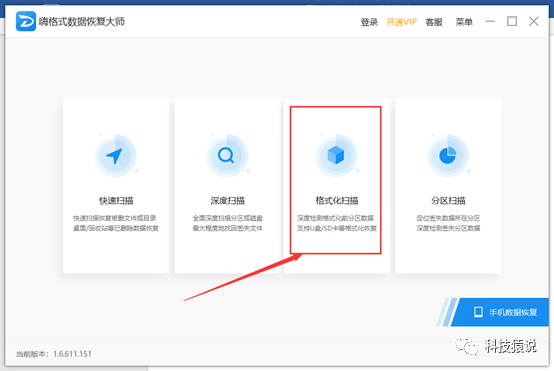Click 开通VIP to upgrade
Image resolution: width=554 pixels, height=371 pixels.
(401, 22)
